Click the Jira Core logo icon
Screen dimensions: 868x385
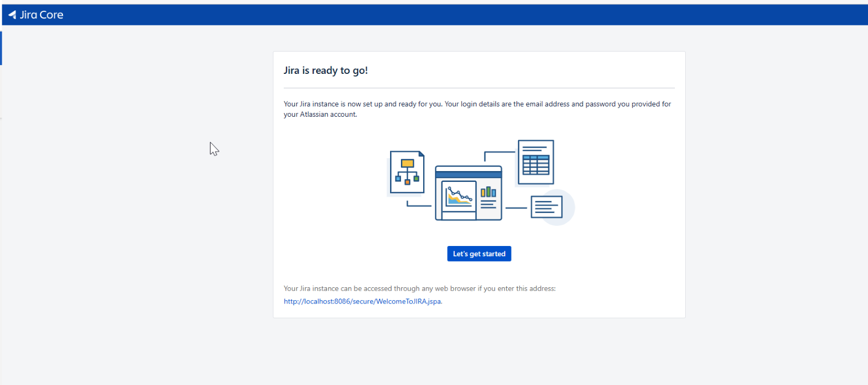[x=12, y=15]
